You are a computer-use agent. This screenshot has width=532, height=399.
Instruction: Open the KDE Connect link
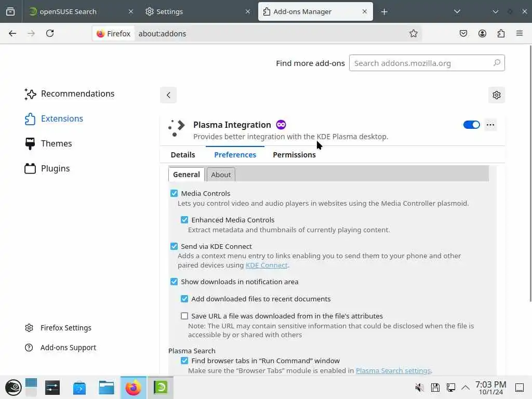pos(267,265)
